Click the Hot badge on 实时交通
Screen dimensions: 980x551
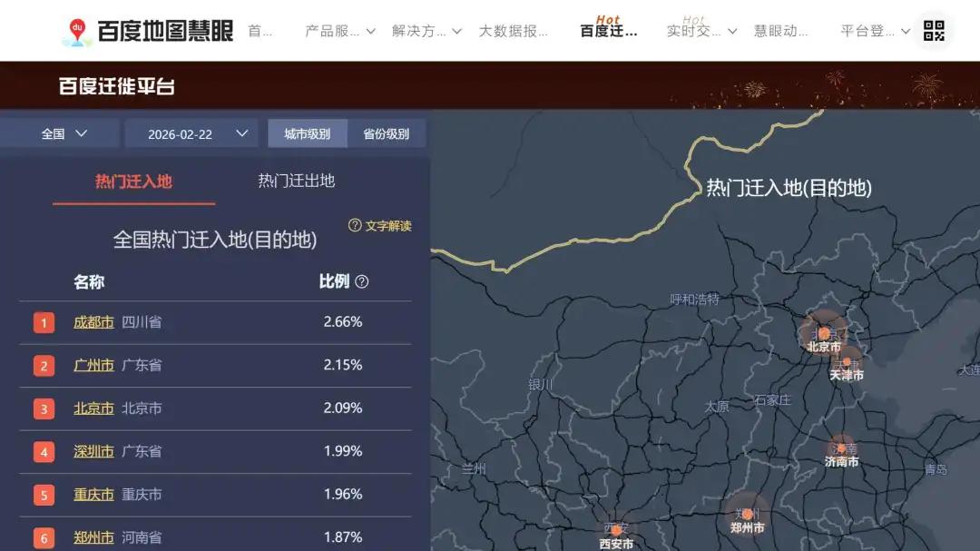693,20
